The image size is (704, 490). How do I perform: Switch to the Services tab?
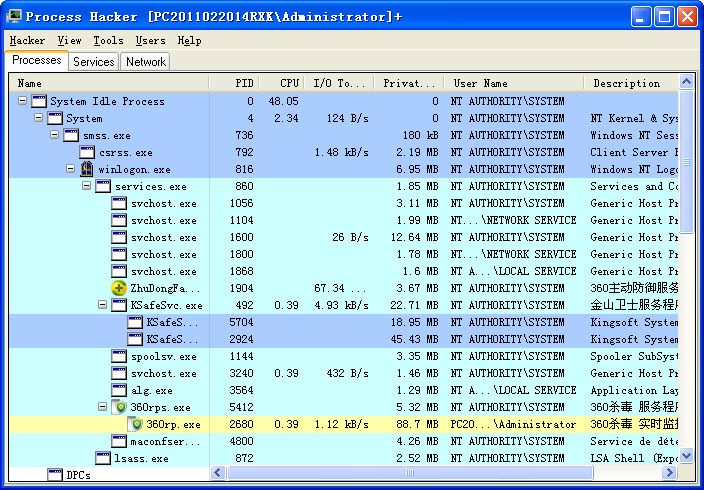pos(94,62)
